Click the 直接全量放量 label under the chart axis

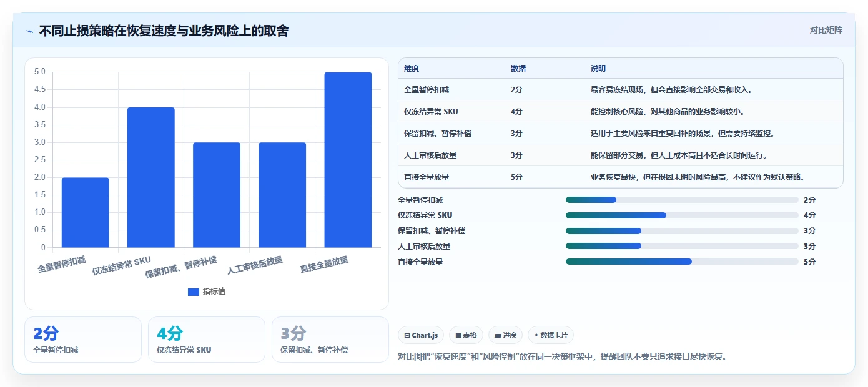[324, 264]
